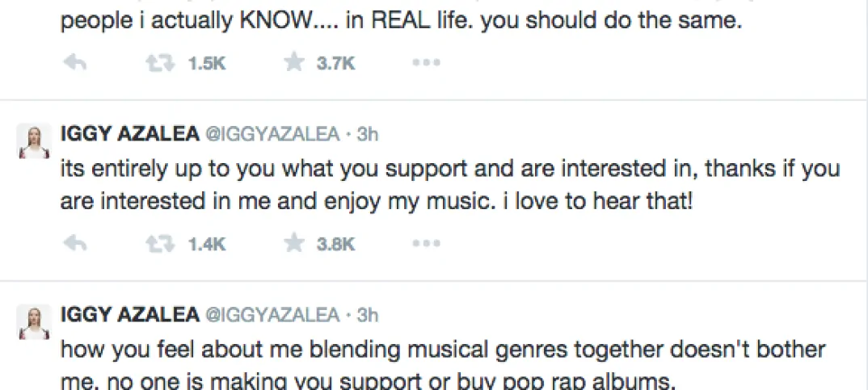View the 3.8K favorites count
The height and width of the screenshot is (390, 868).
coord(335,243)
